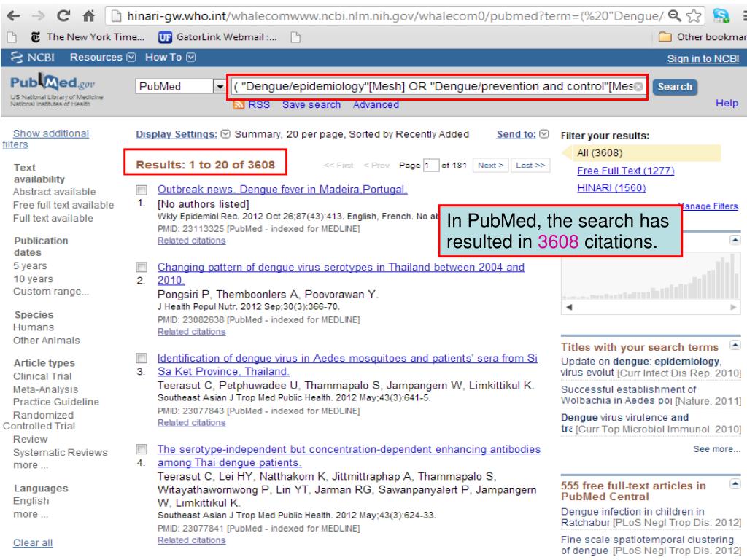The width and height of the screenshot is (747, 560).
Task: Open the Other bookmarks folder
Action: [x=703, y=36]
